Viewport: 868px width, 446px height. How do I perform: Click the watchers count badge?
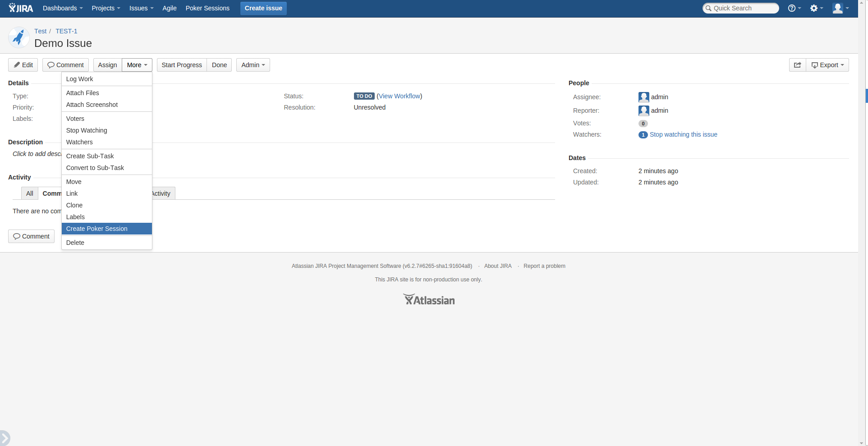tap(643, 135)
